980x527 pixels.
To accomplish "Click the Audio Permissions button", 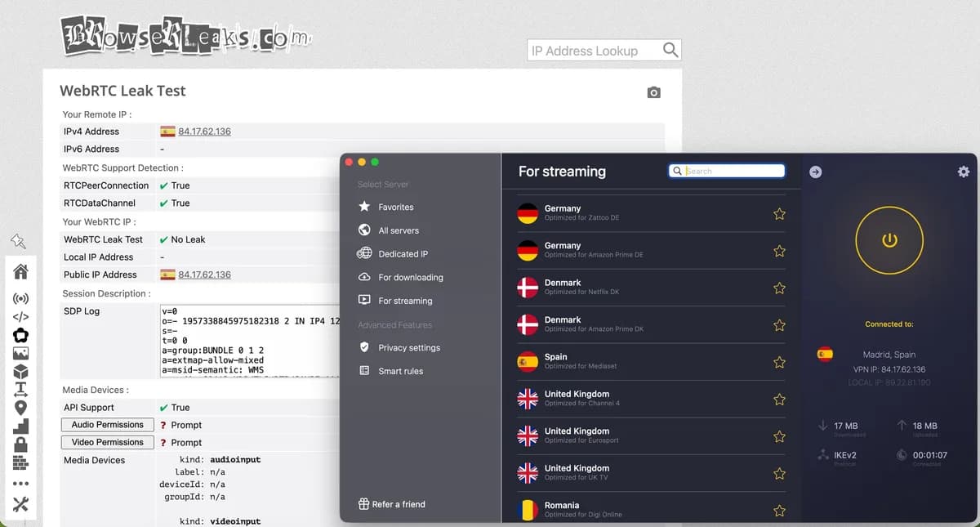I will click(x=107, y=425).
